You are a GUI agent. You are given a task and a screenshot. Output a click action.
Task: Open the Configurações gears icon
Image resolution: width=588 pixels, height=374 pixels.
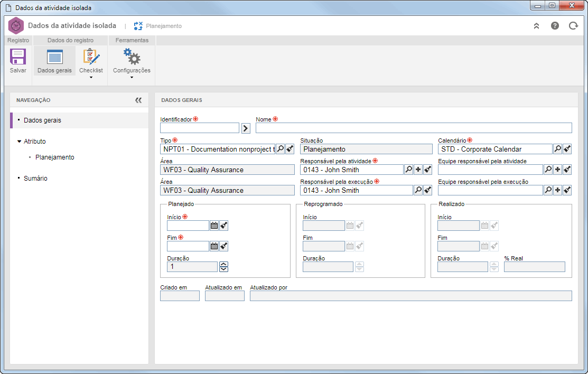point(132,57)
